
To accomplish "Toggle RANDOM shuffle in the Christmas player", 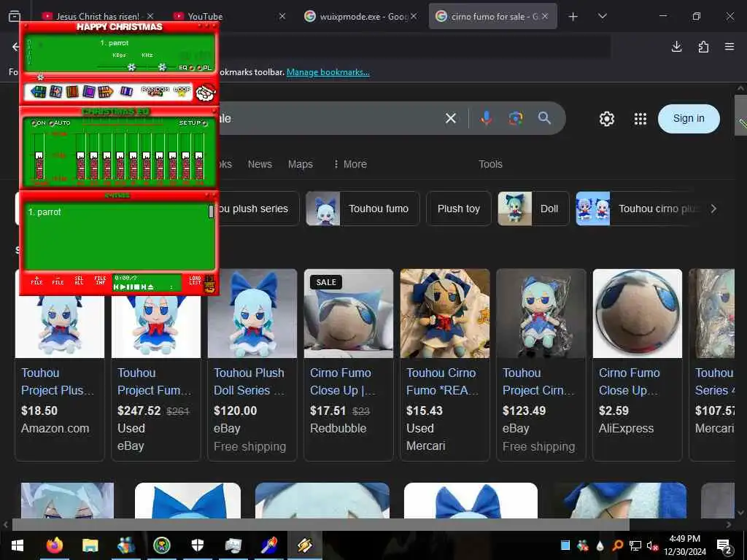I will [155, 90].
